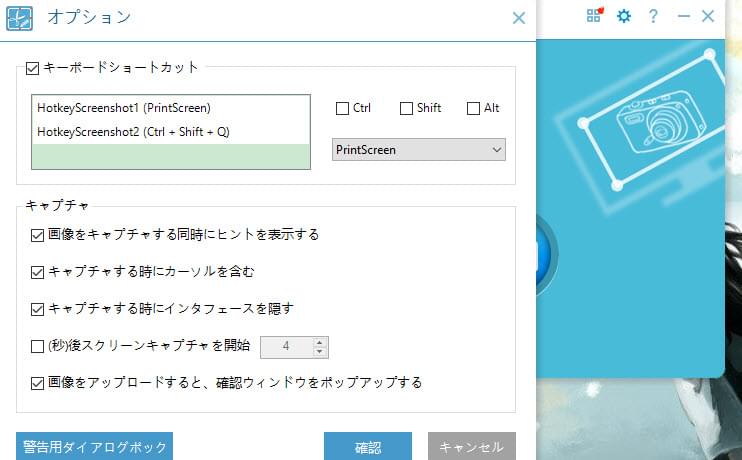Toggle キャプチャする時にインタフェースを隠す
Image resolution: width=742 pixels, height=460 pixels.
click(x=37, y=310)
